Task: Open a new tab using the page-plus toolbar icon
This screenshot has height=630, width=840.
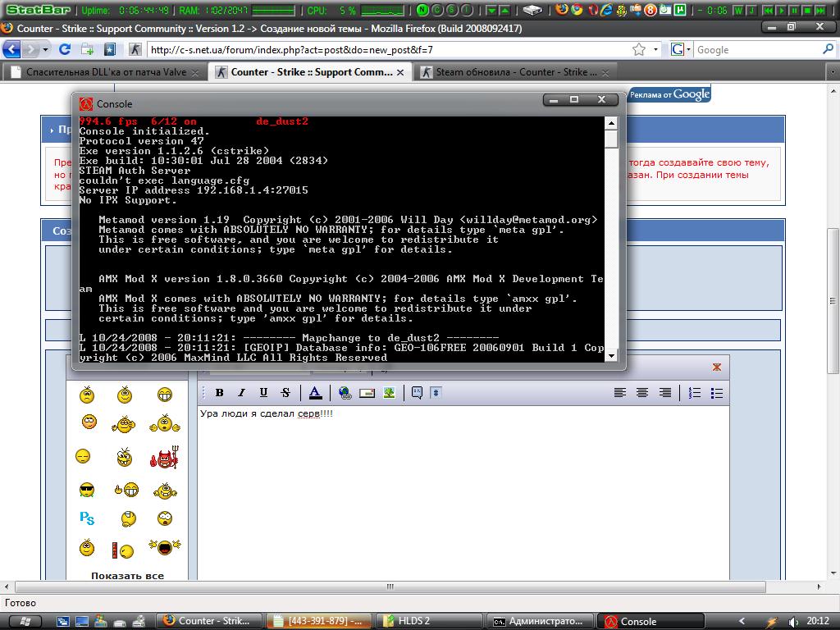Action: pos(87,50)
